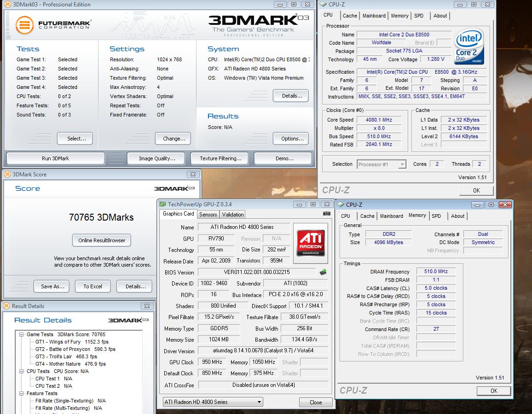Select CPU Test 1 row

click(53, 379)
